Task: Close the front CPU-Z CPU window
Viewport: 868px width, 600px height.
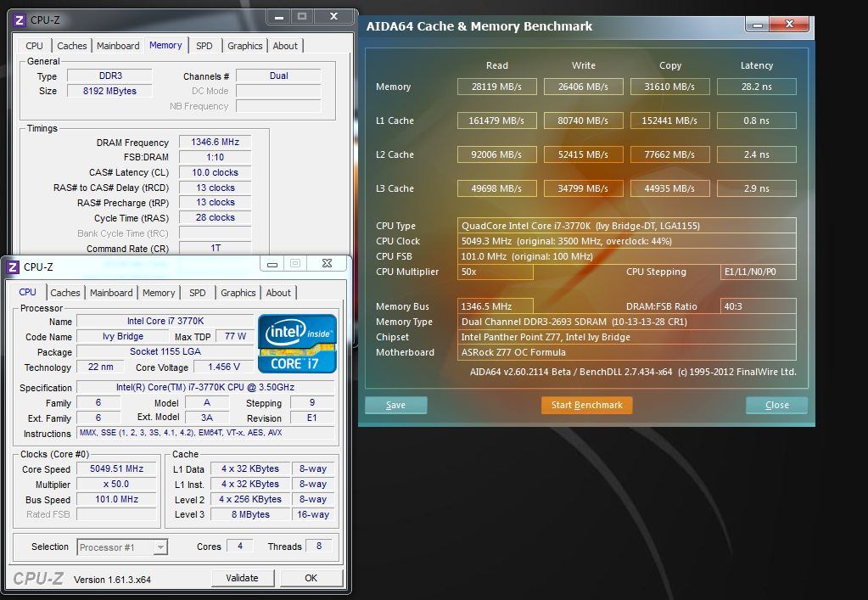Action: (328, 263)
